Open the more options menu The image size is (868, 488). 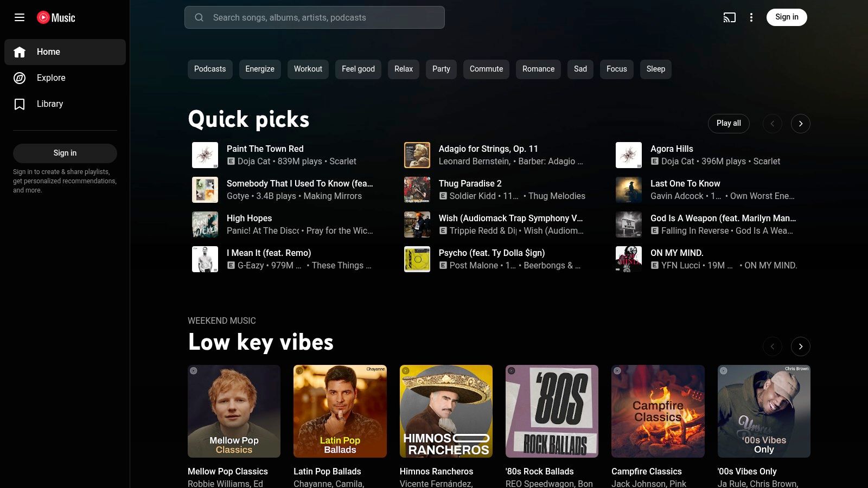click(751, 17)
